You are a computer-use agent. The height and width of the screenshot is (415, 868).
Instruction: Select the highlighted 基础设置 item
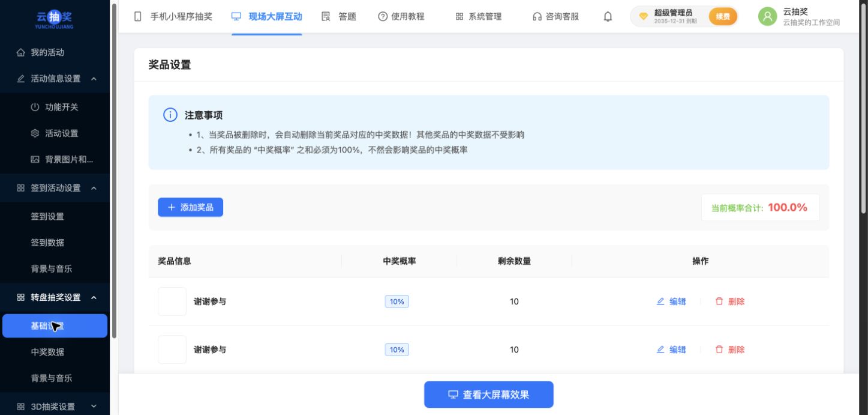55,326
